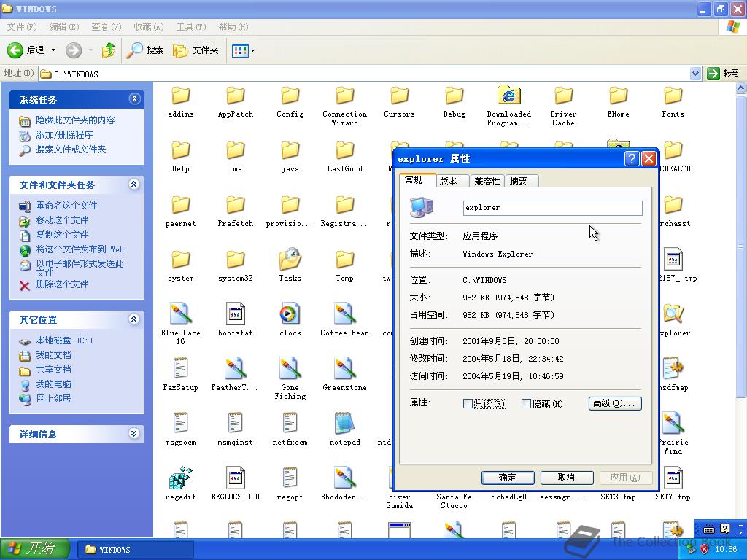Open the View menu

[107, 27]
